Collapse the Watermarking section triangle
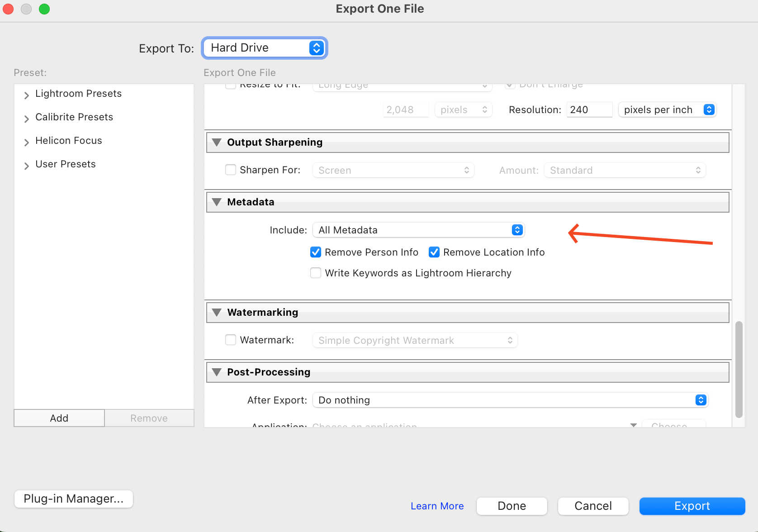 tap(217, 313)
